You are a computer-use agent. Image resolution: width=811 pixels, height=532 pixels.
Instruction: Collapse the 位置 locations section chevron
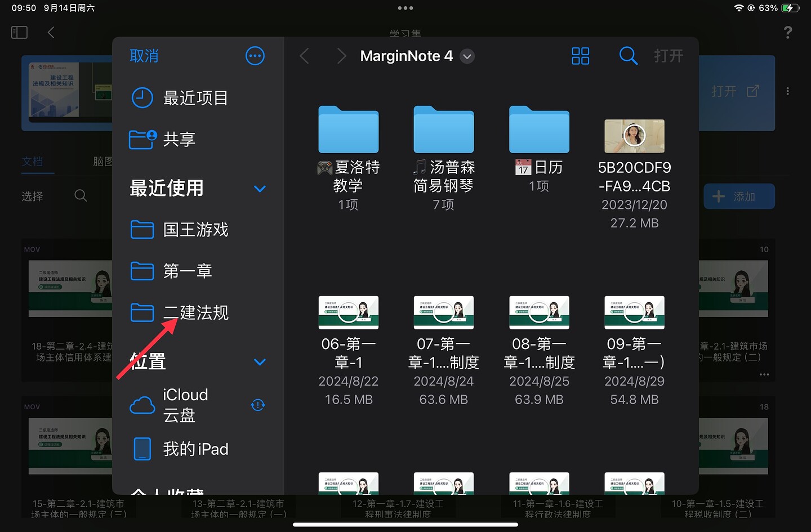click(260, 362)
